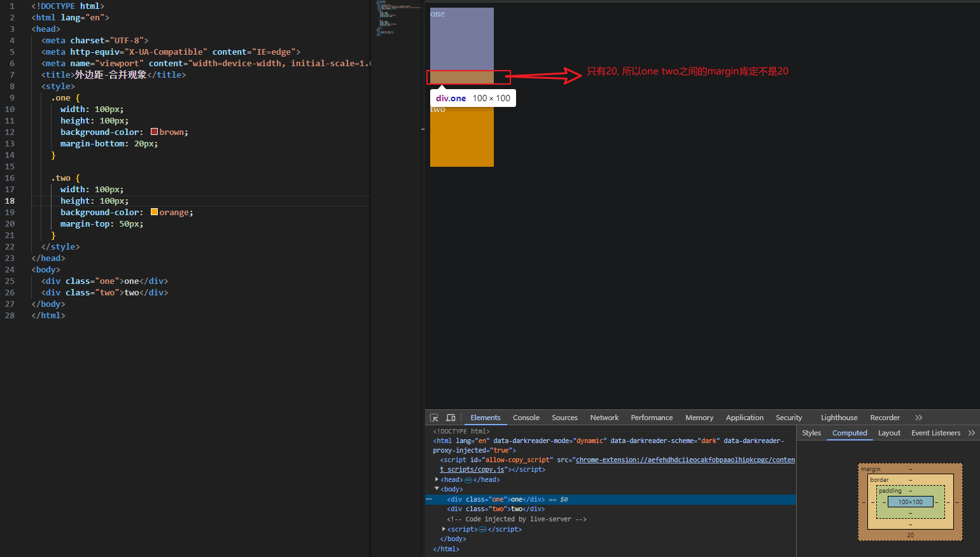Activate the inspect element picker icon
The height and width of the screenshot is (557, 980).
coord(434,418)
